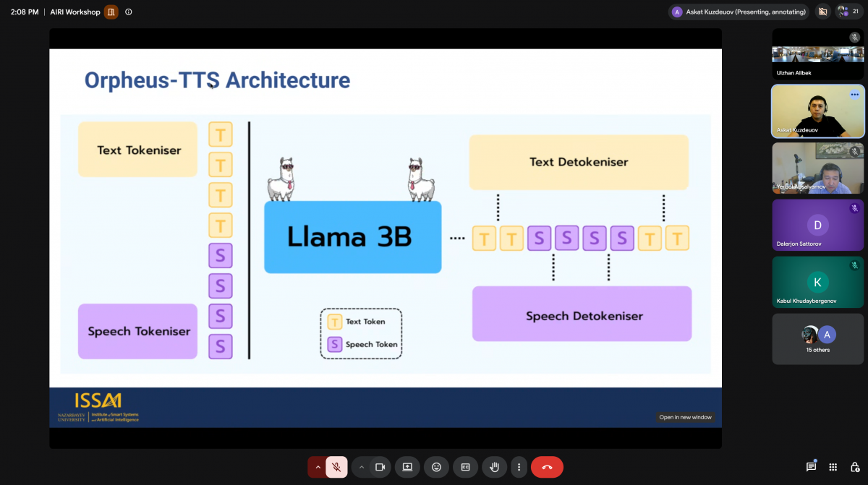Unmute the microphone button

point(336,467)
